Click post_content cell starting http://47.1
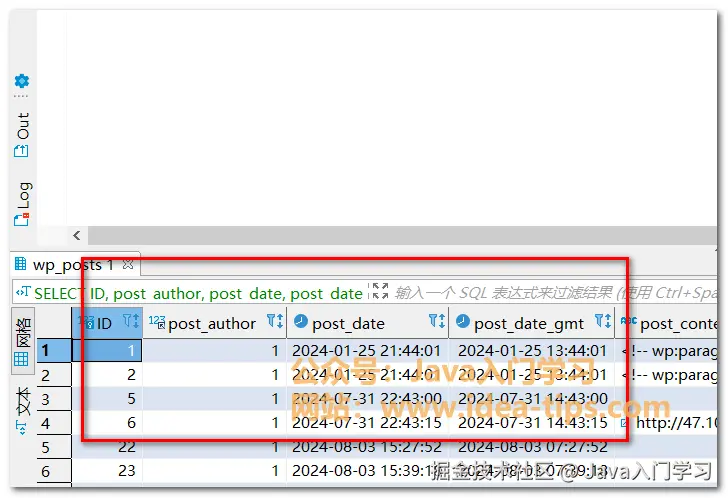Screen dimensions: 728x498 (x=667, y=423)
